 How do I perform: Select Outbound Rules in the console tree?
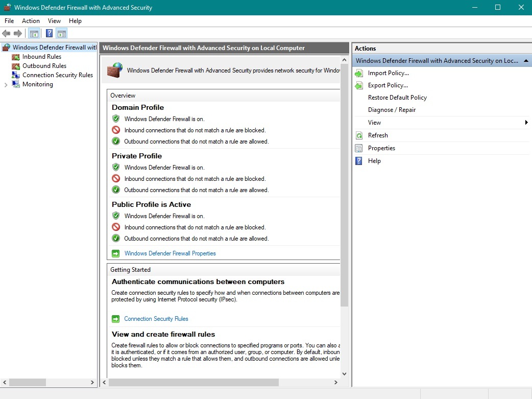tap(44, 66)
